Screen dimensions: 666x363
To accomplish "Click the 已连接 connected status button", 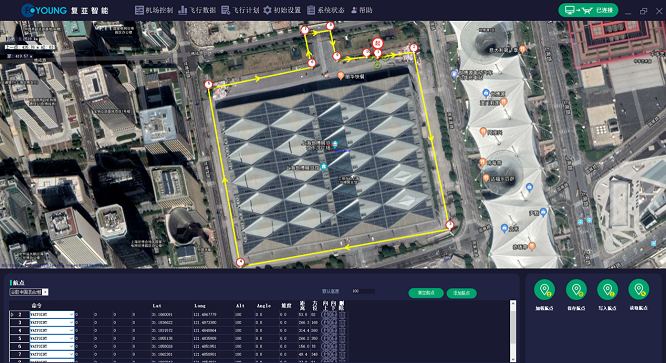I will pyautogui.click(x=588, y=10).
